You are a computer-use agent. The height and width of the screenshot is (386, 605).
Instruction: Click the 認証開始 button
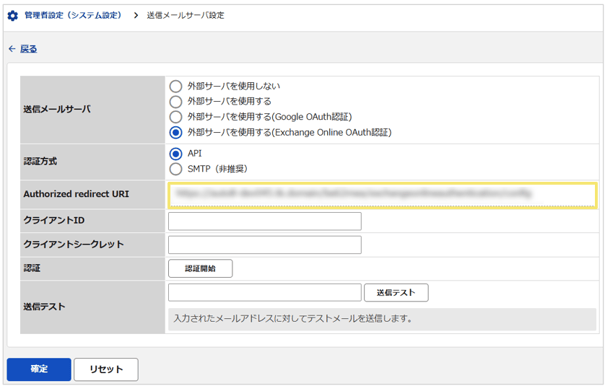[200, 268]
